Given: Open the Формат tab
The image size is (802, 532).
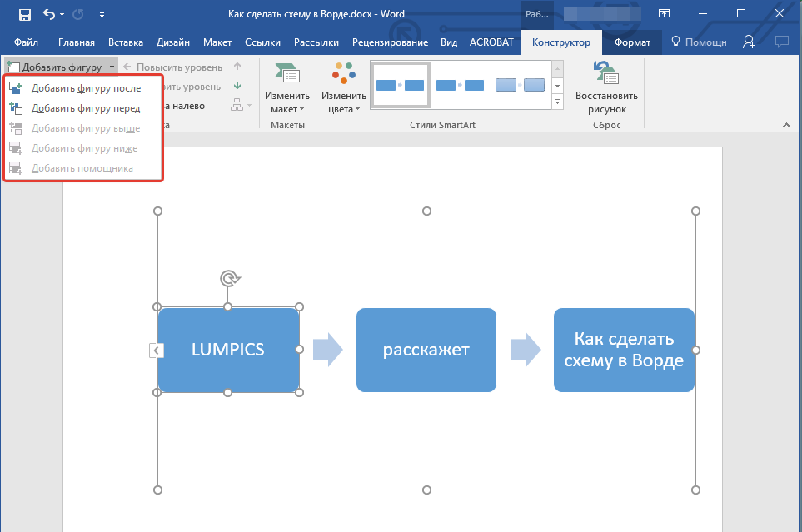Looking at the screenshot, I should tap(632, 42).
